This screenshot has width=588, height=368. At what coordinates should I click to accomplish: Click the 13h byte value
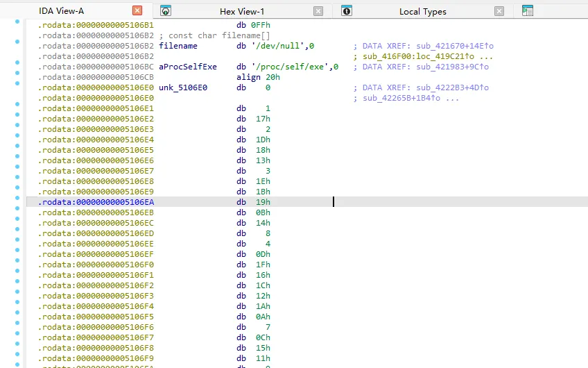pos(263,160)
